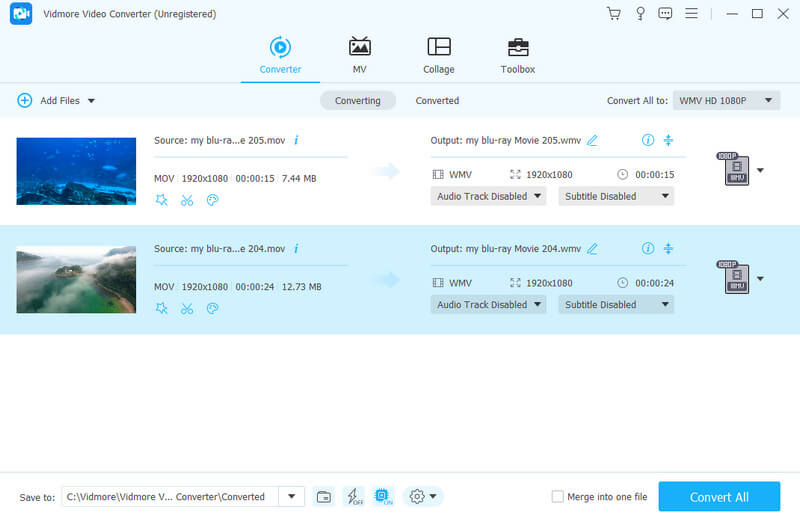Open Audio Track Disabled dropdown for movie 205
The width and height of the screenshot is (800, 516).
click(488, 196)
